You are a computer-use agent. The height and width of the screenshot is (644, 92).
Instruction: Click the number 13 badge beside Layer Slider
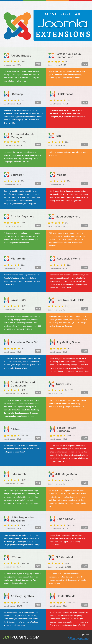point(6,300)
